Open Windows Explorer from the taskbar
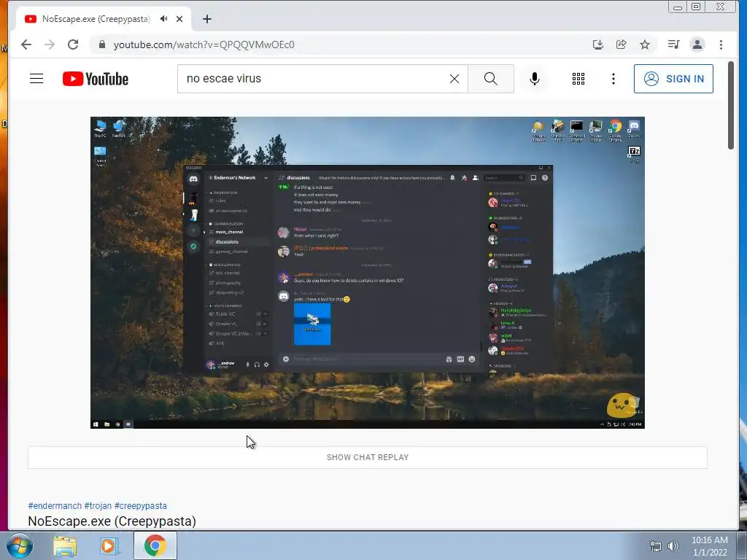The height and width of the screenshot is (560, 747). (x=65, y=546)
